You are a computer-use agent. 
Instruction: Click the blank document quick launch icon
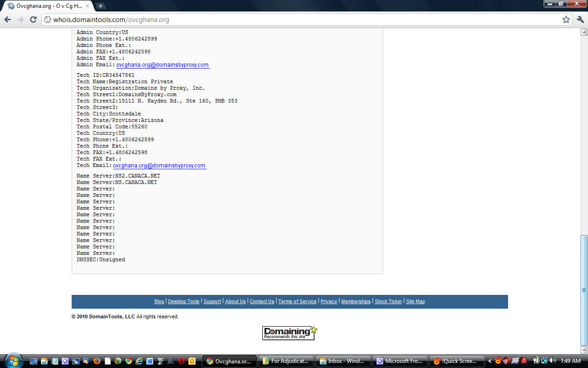tap(107, 361)
